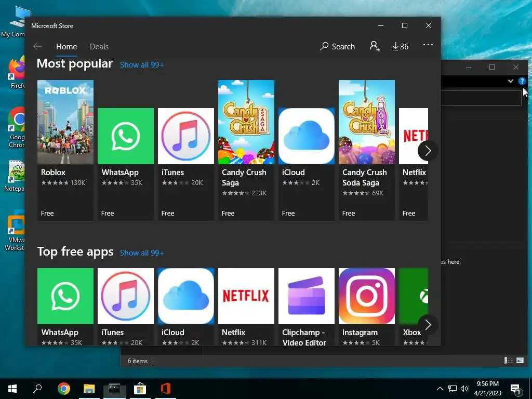Screen dimensions: 532x399
Task: Open the Candy Crush Saga game tile
Action: pos(246,150)
